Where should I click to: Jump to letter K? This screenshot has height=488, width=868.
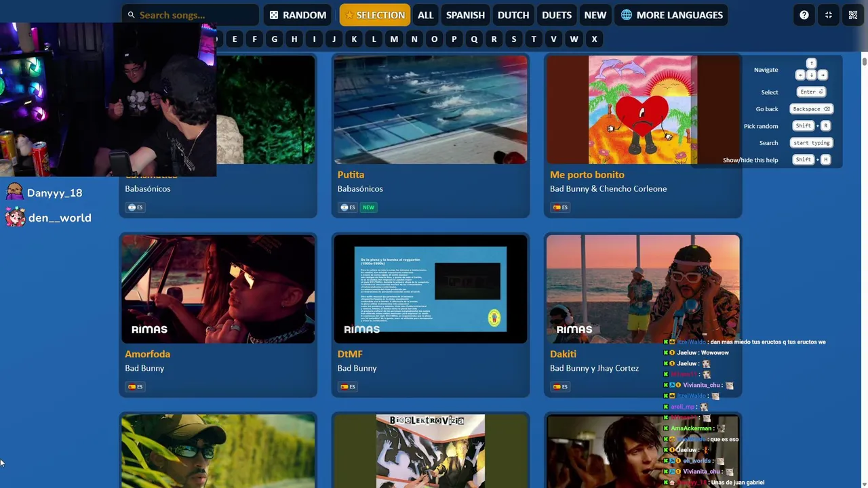[354, 39]
